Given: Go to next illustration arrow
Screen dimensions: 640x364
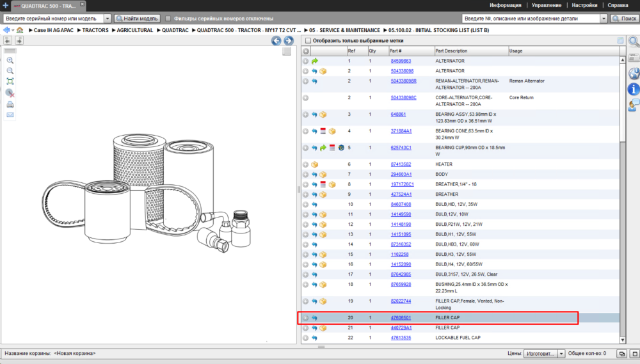Looking at the screenshot, I should click(x=289, y=40).
